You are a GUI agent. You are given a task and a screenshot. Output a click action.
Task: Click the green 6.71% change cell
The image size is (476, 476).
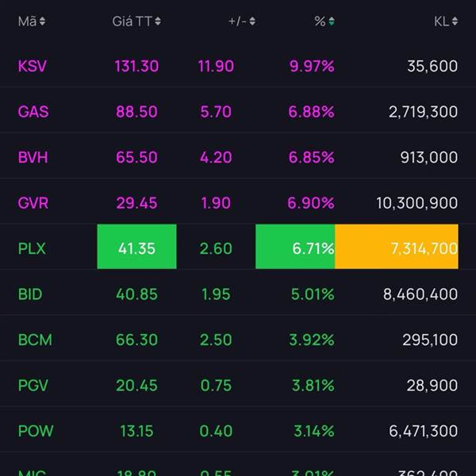(x=295, y=248)
